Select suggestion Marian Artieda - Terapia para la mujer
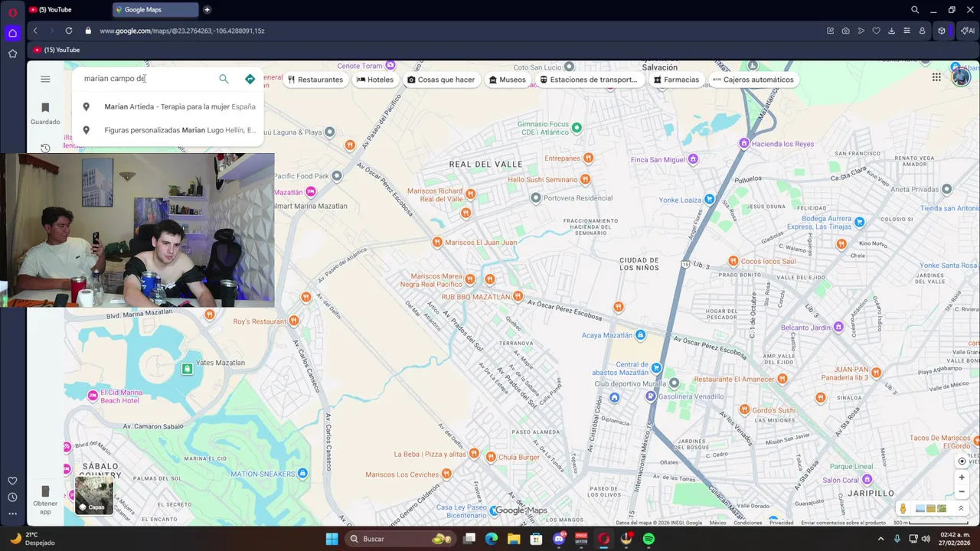Image resolution: width=980 pixels, height=551 pixels. (x=168, y=107)
